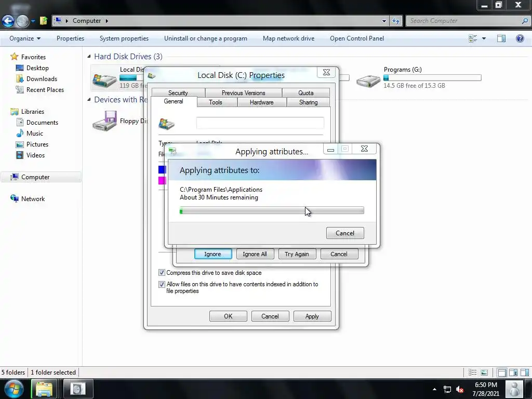Switch to the Quota tab
The width and height of the screenshot is (532, 399).
[x=305, y=92]
